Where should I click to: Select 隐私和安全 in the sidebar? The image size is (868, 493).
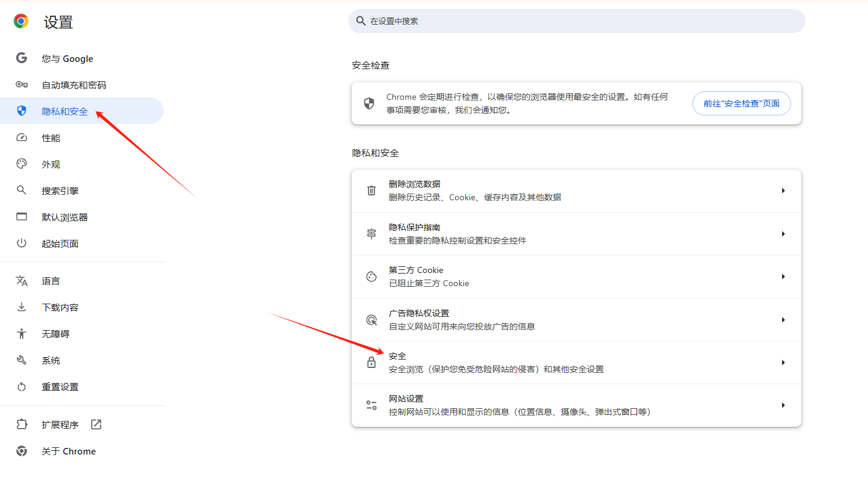[x=81, y=111]
